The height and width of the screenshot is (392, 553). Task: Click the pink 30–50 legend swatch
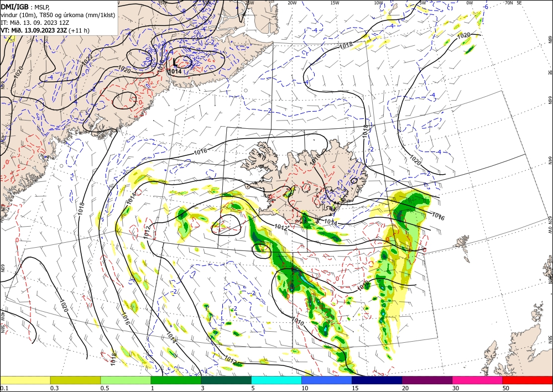click(x=477, y=380)
